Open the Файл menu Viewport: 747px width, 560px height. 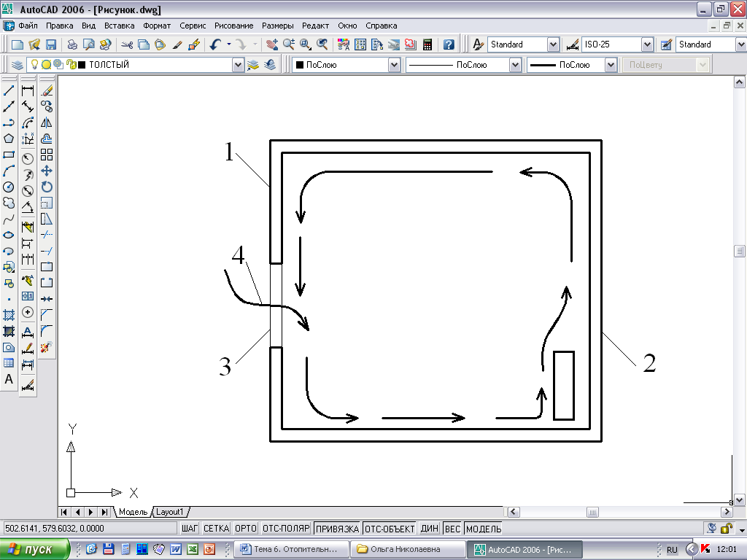28,26
